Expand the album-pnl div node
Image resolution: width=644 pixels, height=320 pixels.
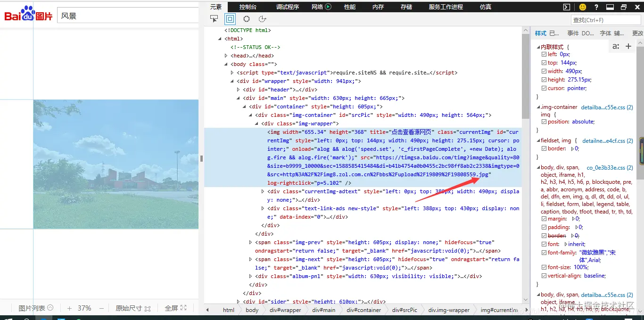tap(251, 276)
